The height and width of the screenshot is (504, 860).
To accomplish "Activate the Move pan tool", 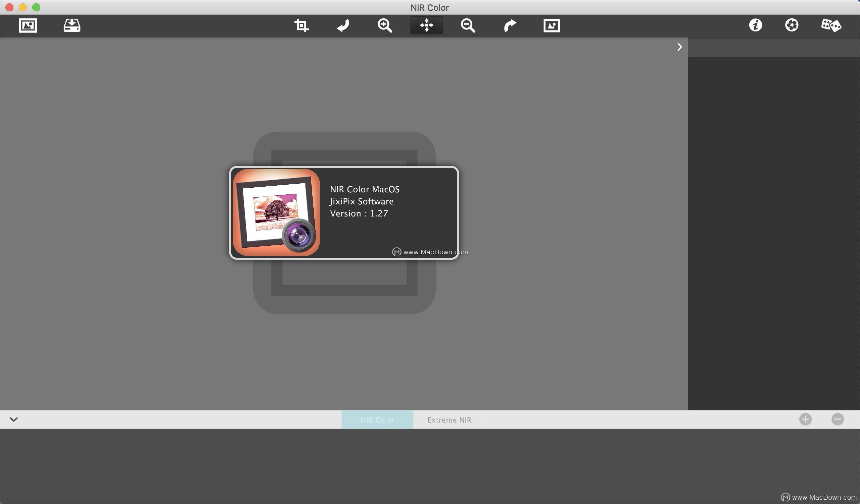I will click(x=427, y=25).
